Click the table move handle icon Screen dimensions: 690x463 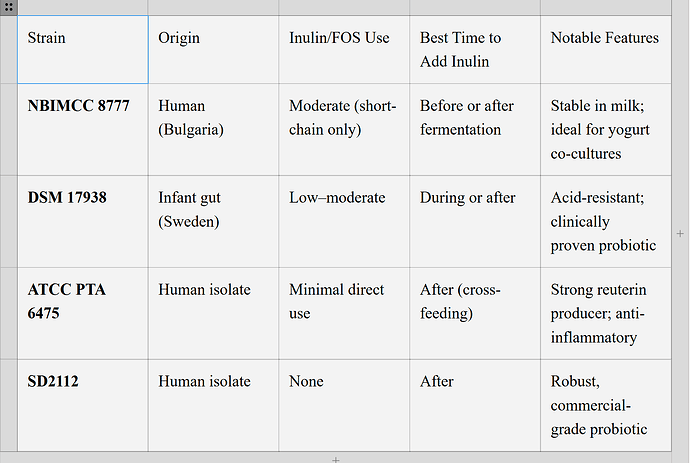[8, 7]
